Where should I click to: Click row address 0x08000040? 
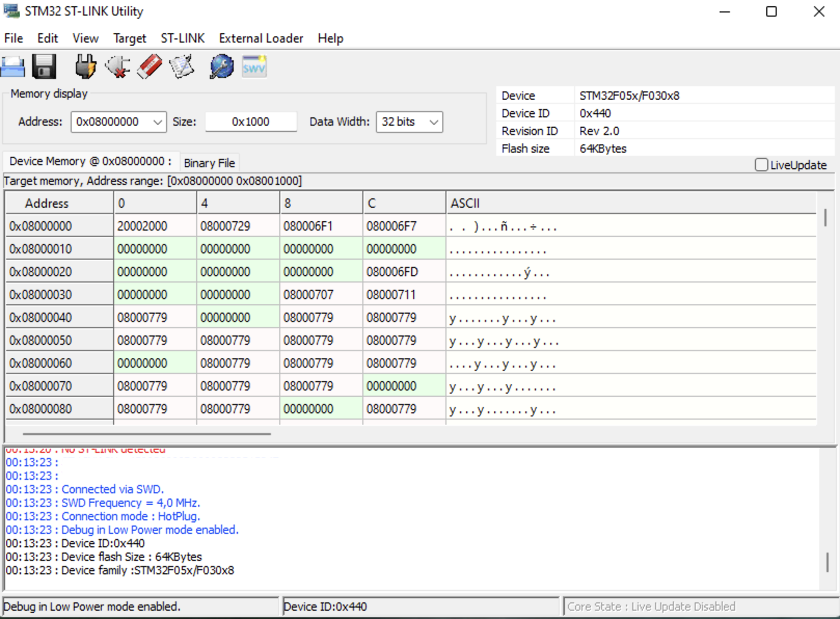[59, 317]
